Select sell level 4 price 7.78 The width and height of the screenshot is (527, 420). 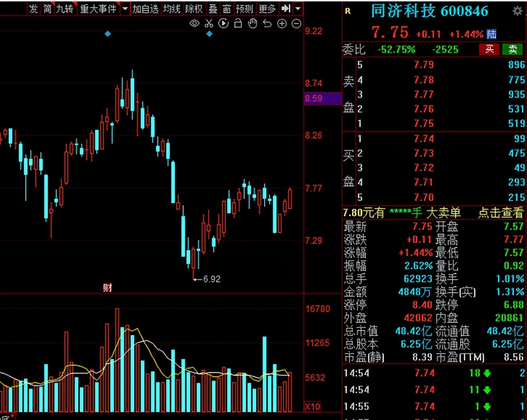pyautogui.click(x=424, y=80)
